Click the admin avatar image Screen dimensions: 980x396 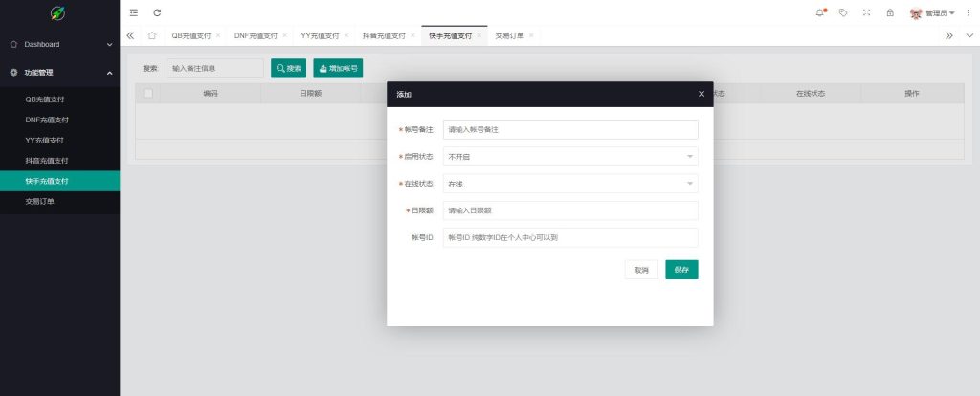coord(916,13)
